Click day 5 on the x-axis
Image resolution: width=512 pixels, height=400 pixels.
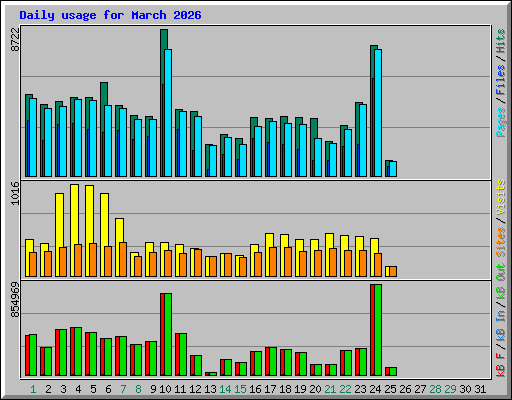(x=93, y=389)
